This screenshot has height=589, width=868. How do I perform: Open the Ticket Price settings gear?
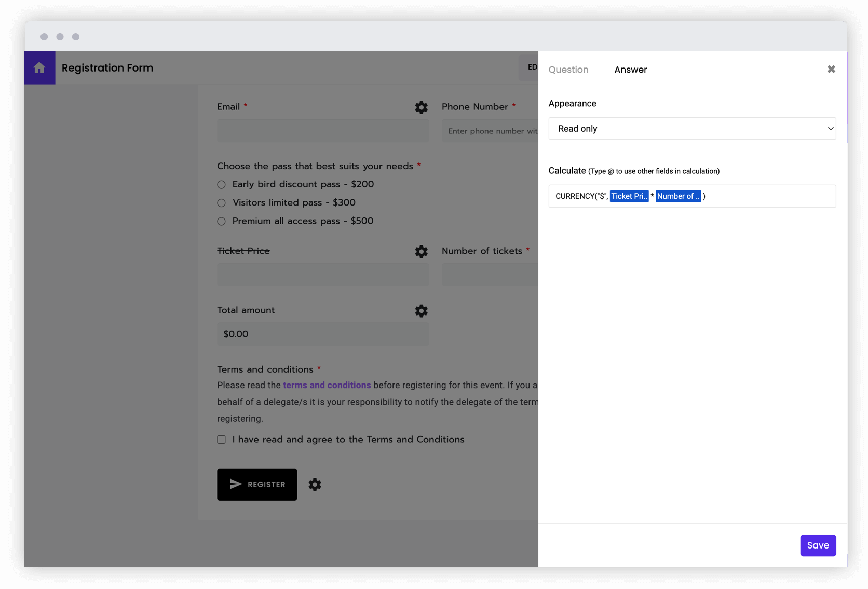pos(421,252)
